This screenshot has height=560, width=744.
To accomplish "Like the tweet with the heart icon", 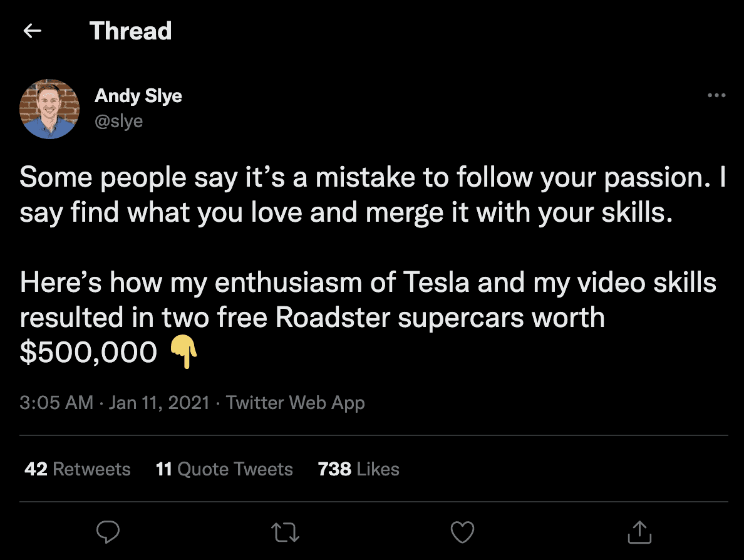I will click(462, 532).
